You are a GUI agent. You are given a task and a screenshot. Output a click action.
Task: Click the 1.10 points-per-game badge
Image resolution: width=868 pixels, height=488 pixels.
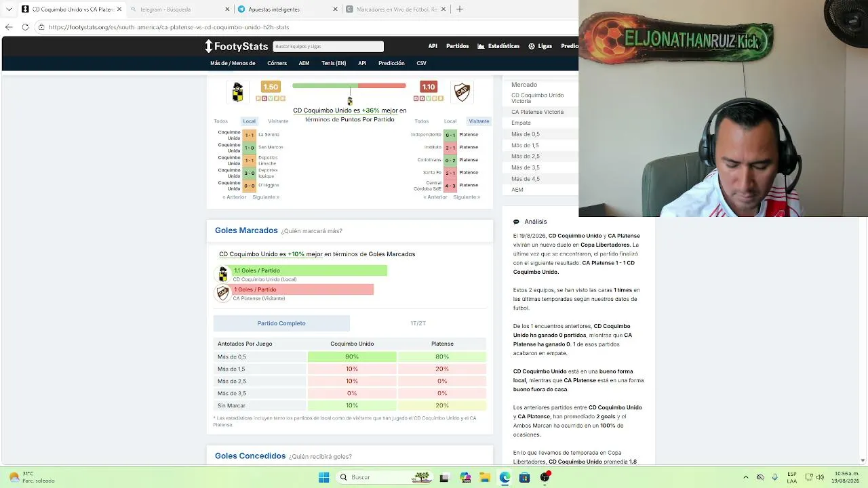tap(429, 87)
